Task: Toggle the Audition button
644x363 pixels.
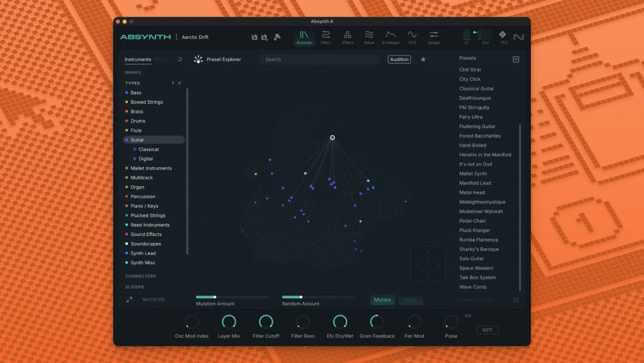Action: (x=399, y=59)
